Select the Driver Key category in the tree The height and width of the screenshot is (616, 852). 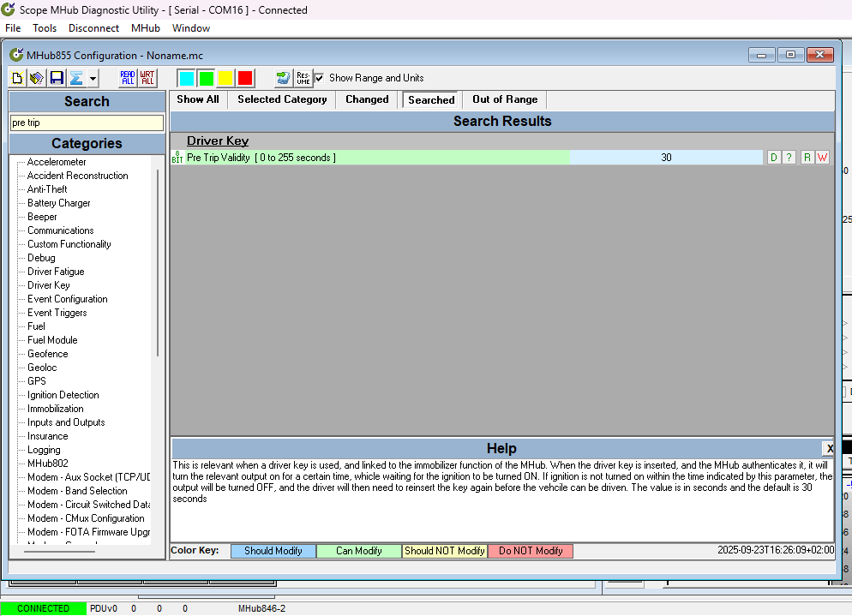point(48,285)
